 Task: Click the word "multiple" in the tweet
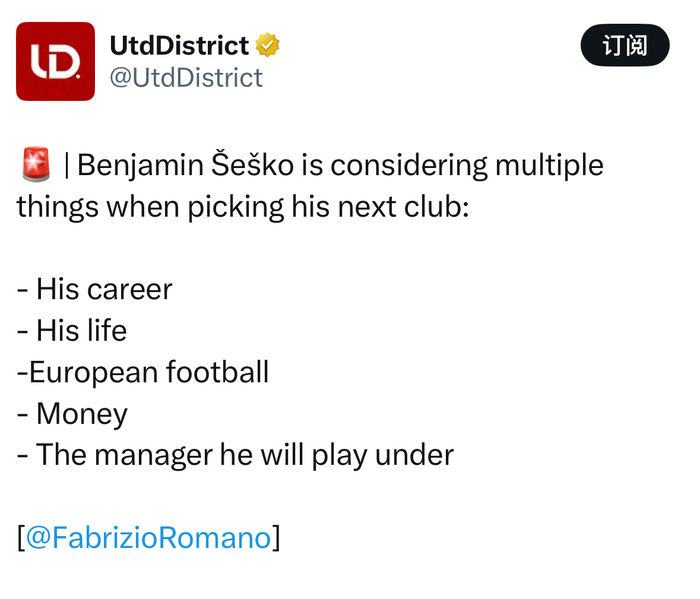pos(549,166)
